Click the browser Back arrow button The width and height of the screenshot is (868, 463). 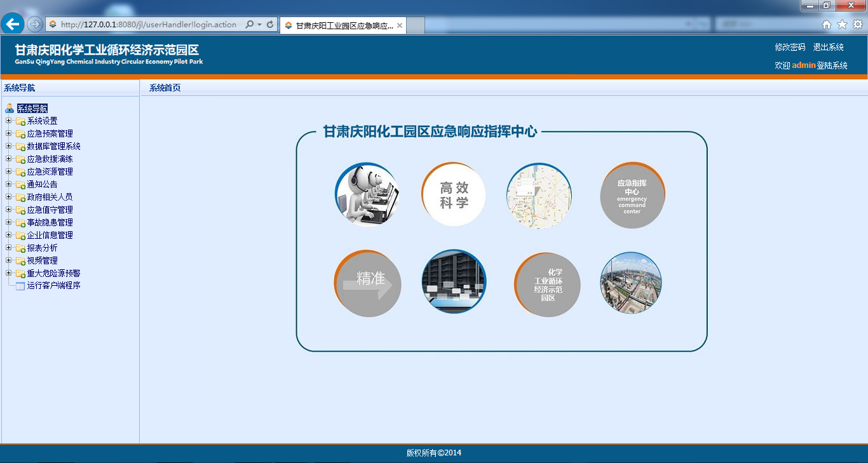click(13, 24)
